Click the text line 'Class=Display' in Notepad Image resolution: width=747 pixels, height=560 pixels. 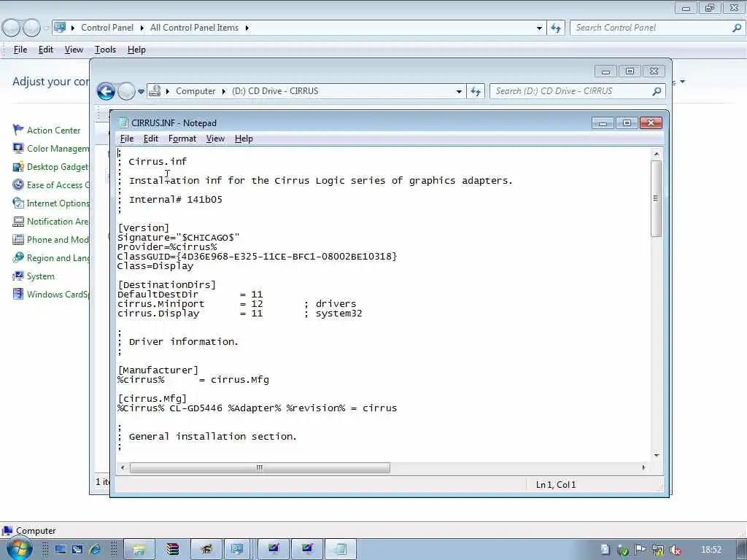tap(155, 265)
